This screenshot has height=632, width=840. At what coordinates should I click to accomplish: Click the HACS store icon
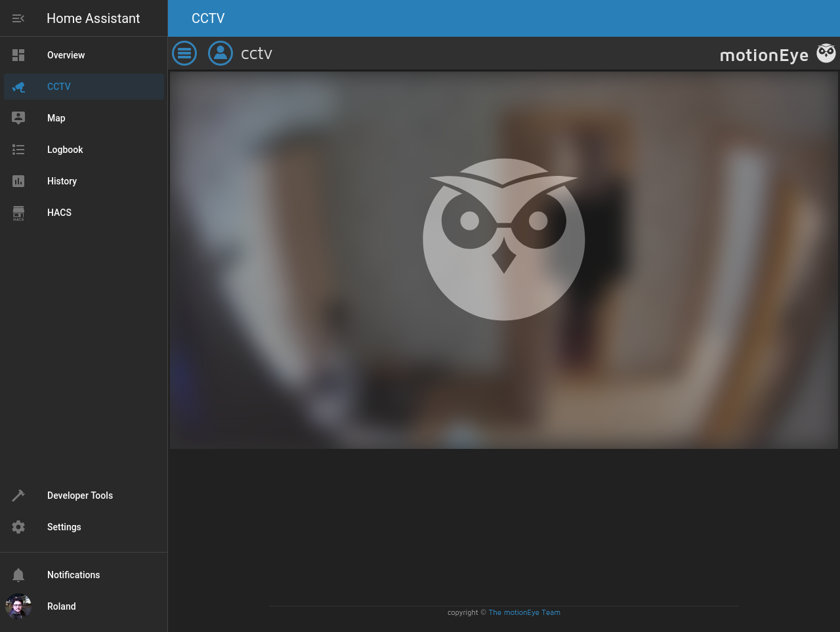[18, 213]
